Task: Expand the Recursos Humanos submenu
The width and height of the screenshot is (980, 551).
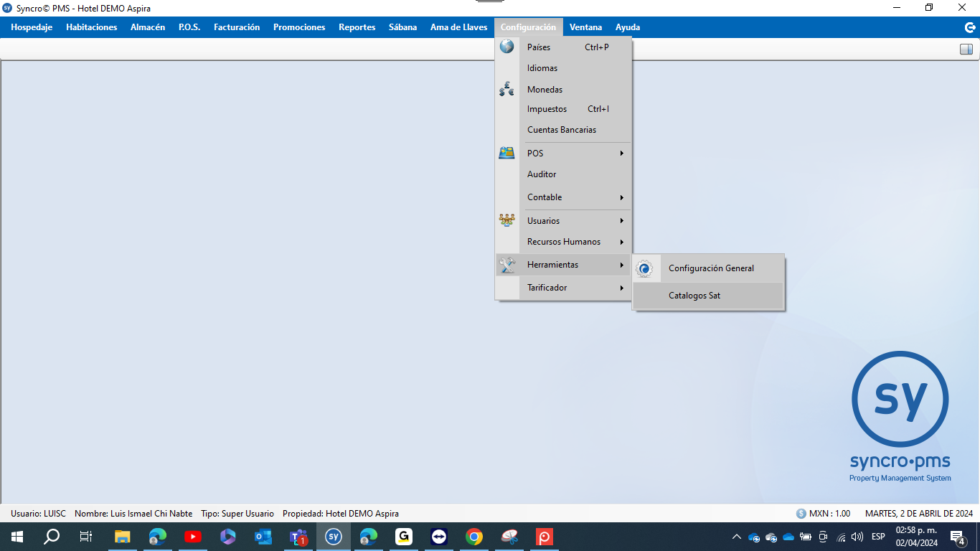Action: tap(563, 242)
